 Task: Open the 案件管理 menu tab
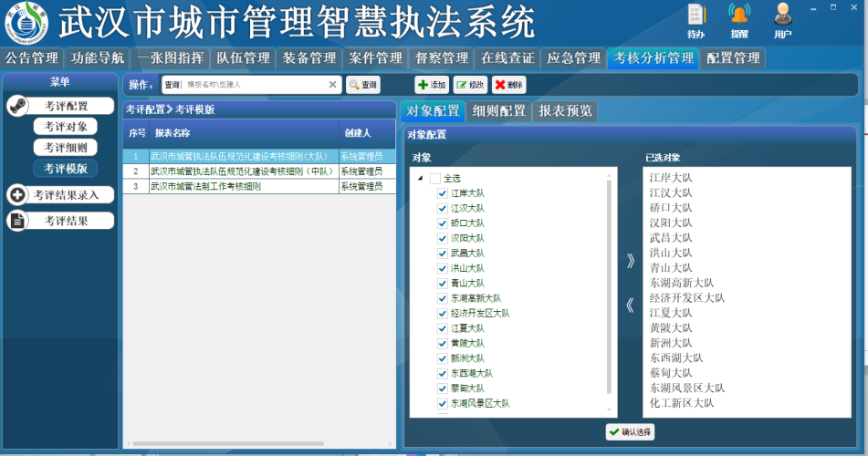[x=375, y=58]
